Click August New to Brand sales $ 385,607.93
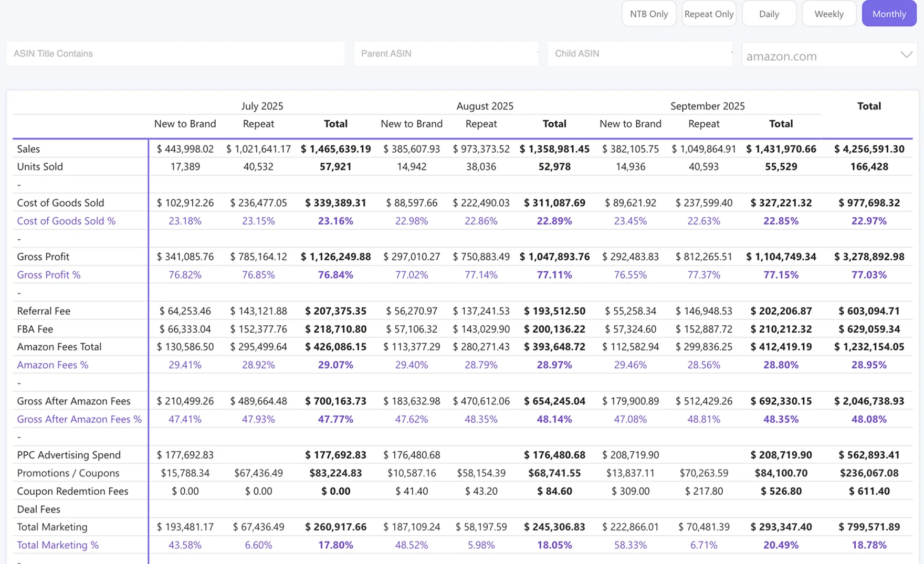Viewport: 924px width, 564px height. pos(412,149)
